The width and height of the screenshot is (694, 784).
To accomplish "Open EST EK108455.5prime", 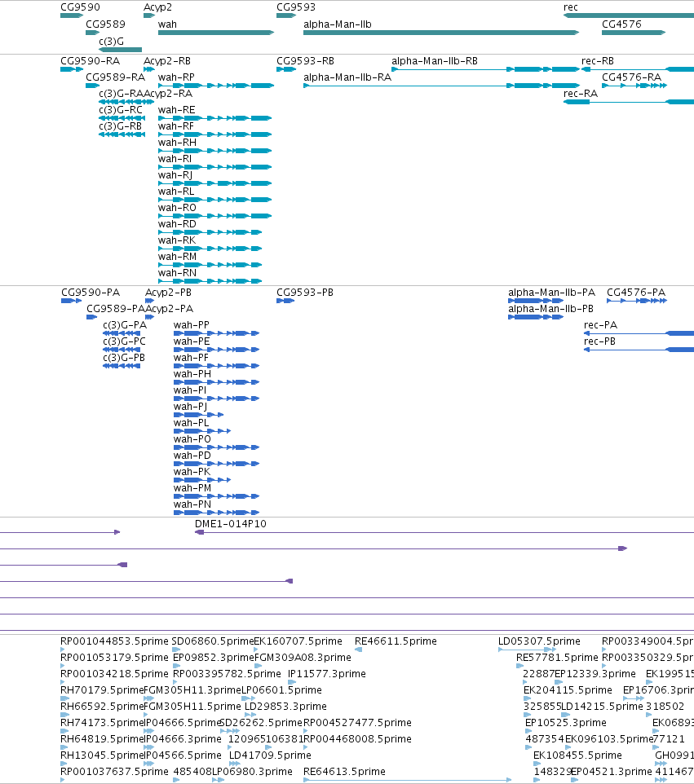I will tap(578, 755).
